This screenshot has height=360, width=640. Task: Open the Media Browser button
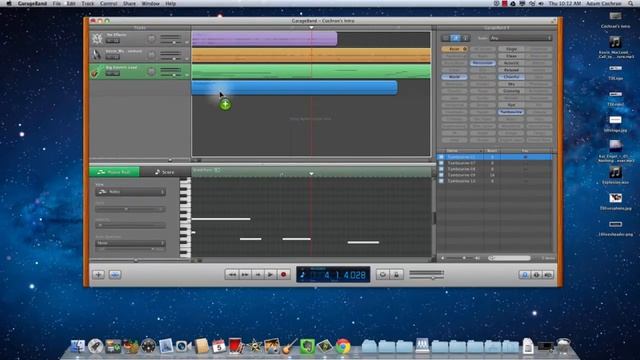(x=548, y=275)
